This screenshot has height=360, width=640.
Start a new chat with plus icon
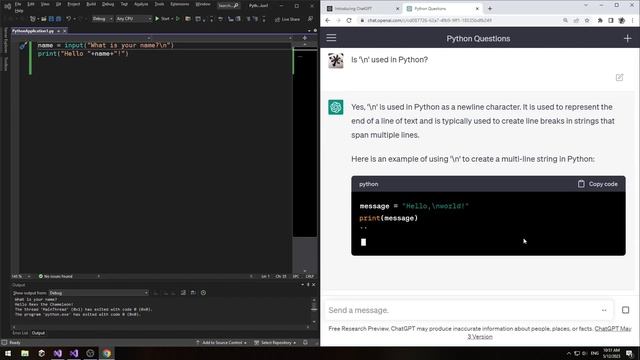point(627,38)
